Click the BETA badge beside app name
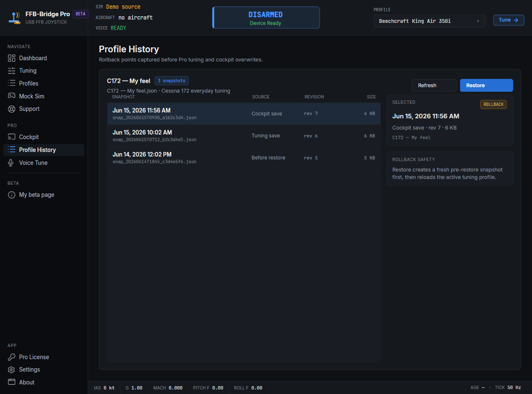 81,14
